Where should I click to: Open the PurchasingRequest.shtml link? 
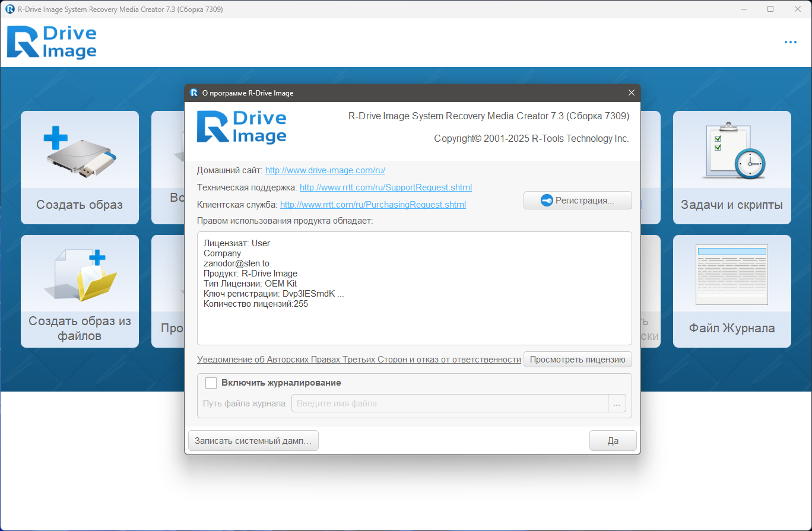pyautogui.click(x=373, y=205)
